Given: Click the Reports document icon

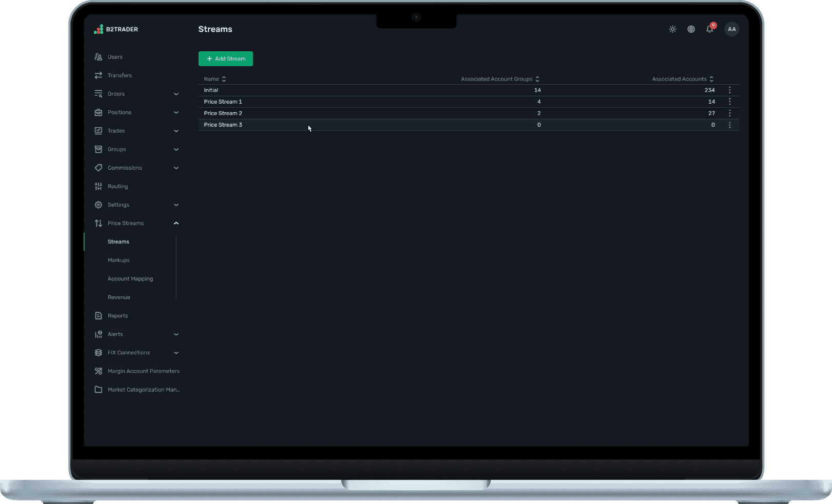Looking at the screenshot, I should [x=98, y=316].
